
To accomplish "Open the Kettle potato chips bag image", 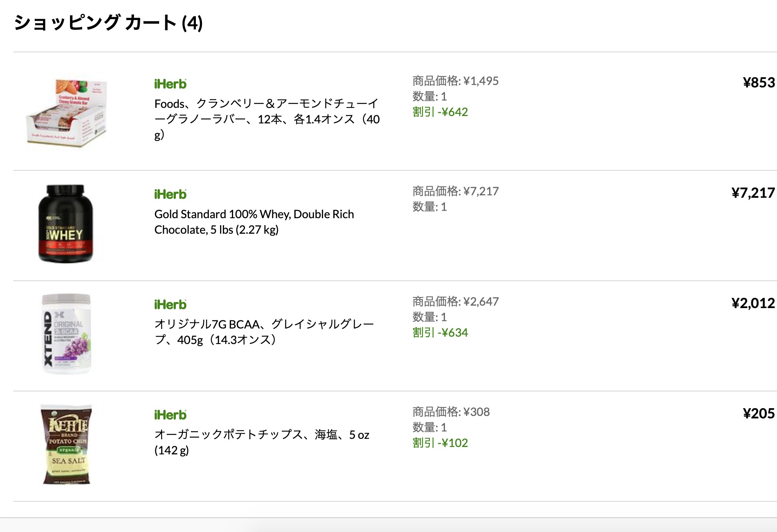I will tap(66, 444).
